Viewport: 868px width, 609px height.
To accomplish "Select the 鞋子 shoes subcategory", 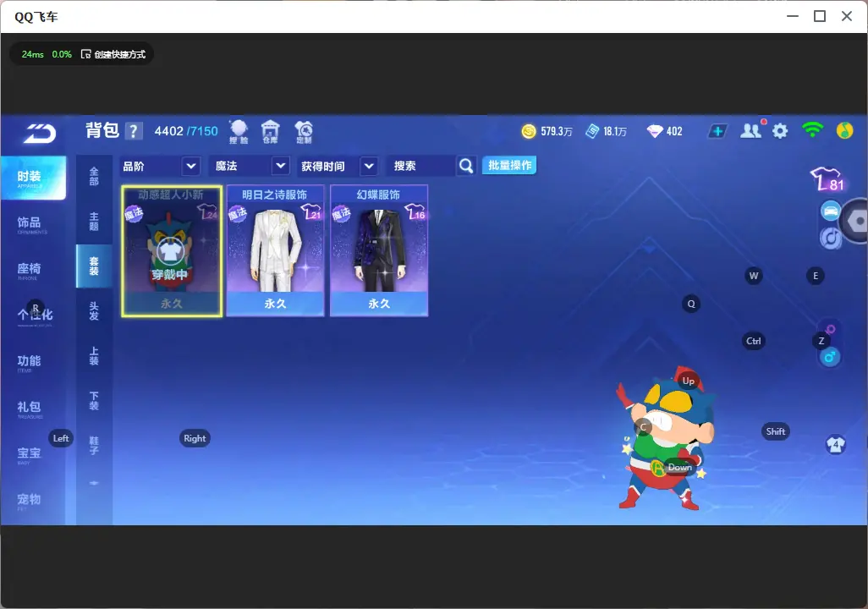I will tap(94, 446).
